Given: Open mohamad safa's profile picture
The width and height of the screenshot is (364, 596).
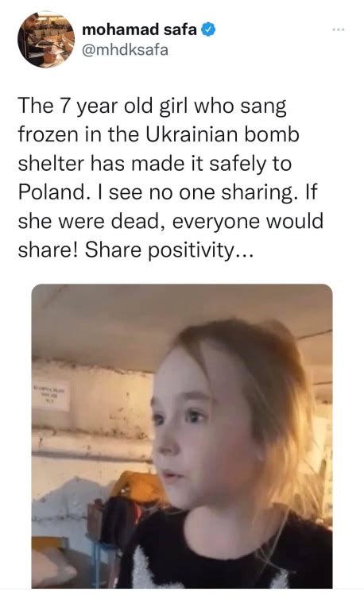Looking at the screenshot, I should [x=46, y=39].
